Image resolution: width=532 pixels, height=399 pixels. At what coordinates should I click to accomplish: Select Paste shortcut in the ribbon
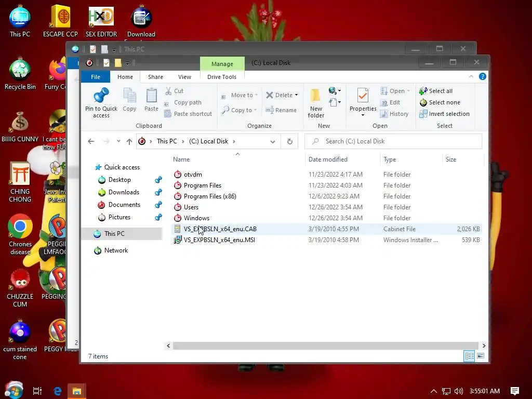point(188,114)
